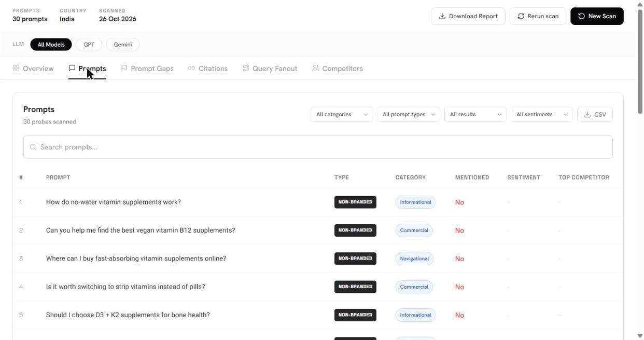Click the Download Report button

tap(468, 16)
